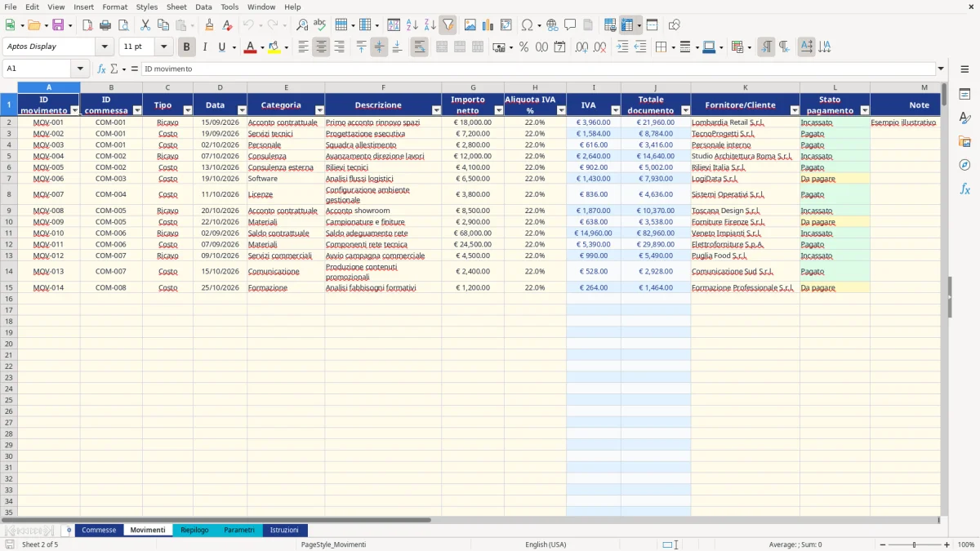Toggle Bold formatting
Viewport: 980px width, 551px height.
point(187,47)
